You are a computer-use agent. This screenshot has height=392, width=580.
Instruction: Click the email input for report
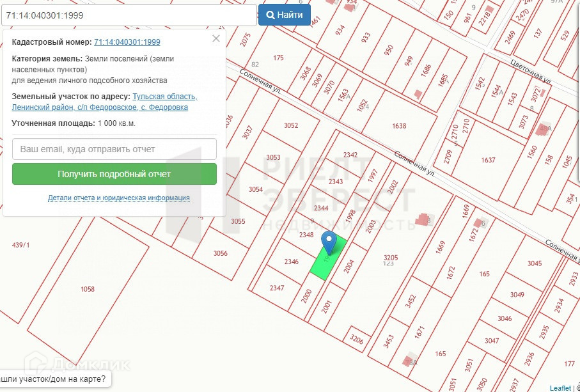[x=114, y=149]
